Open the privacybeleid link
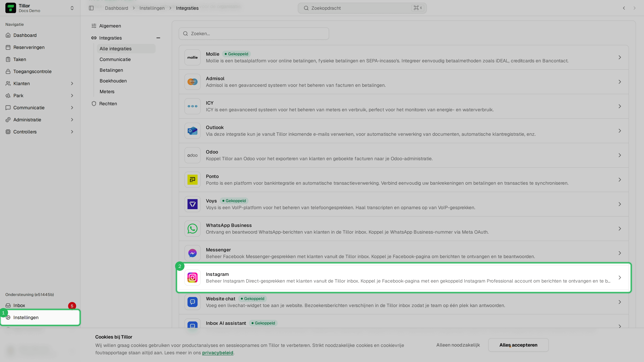This screenshot has width=644, height=362. (218, 353)
